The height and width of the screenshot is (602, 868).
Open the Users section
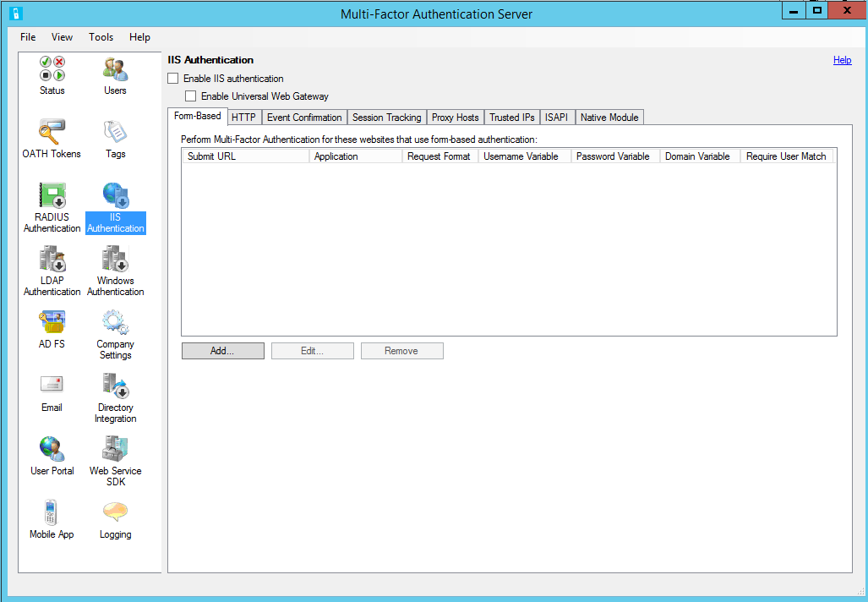coord(115,75)
